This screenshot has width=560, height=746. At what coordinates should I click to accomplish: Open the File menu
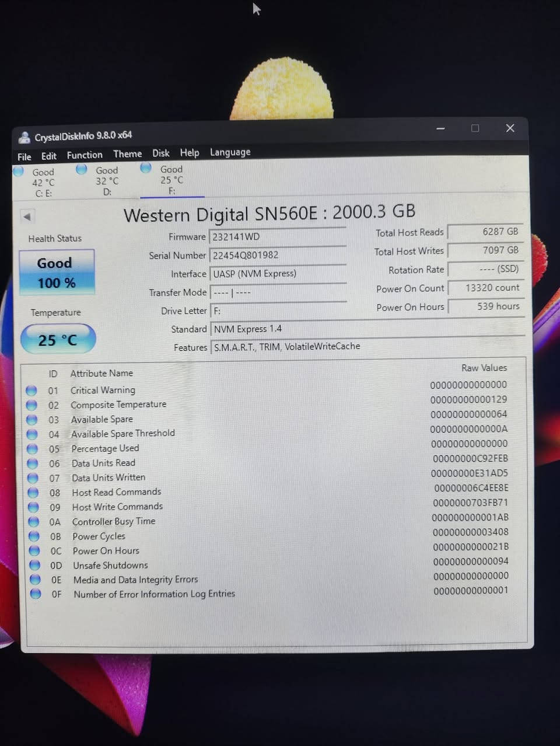point(23,156)
